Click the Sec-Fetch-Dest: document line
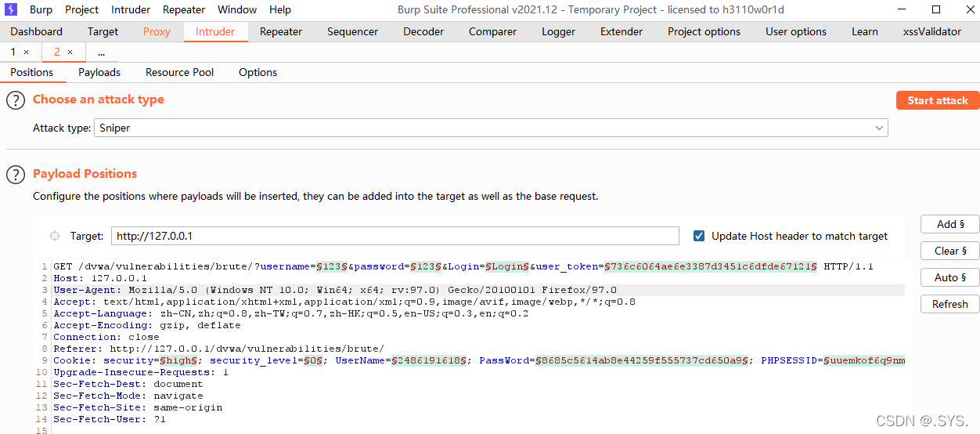Viewport: 980px width, 434px height. point(128,384)
